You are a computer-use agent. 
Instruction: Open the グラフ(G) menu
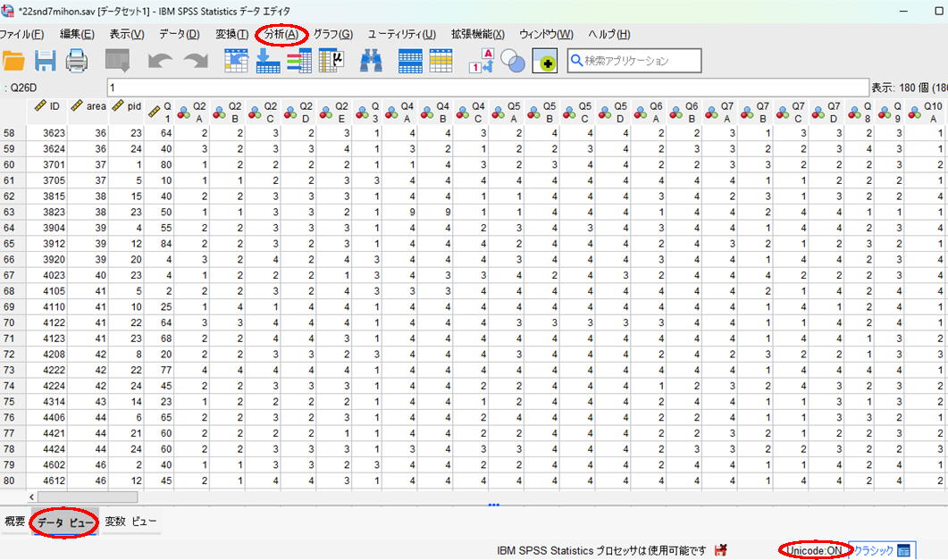coord(332,35)
